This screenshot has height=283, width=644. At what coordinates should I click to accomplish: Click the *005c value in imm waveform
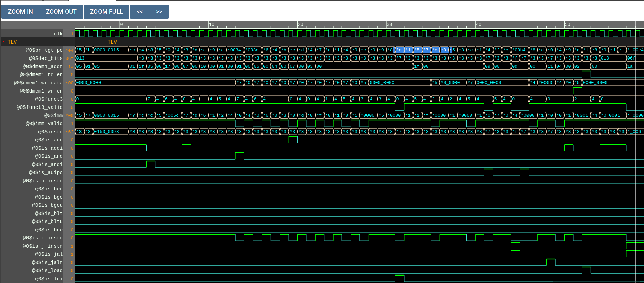(x=172, y=115)
